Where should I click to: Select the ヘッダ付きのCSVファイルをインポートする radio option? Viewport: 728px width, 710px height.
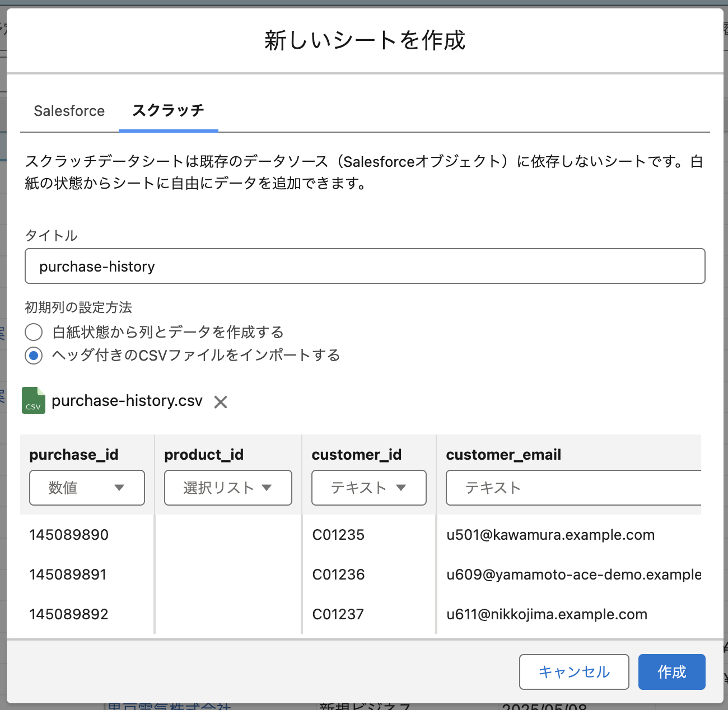point(34,356)
